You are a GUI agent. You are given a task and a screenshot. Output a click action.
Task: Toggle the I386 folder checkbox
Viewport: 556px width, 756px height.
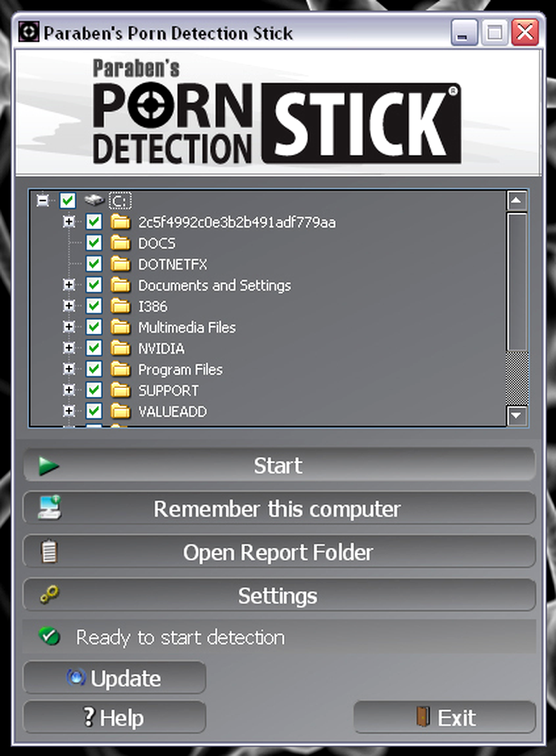click(x=94, y=306)
